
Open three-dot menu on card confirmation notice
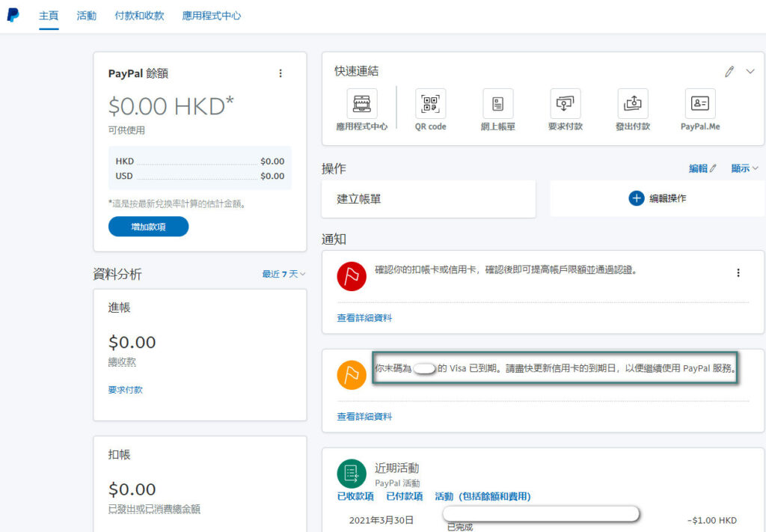tap(738, 272)
